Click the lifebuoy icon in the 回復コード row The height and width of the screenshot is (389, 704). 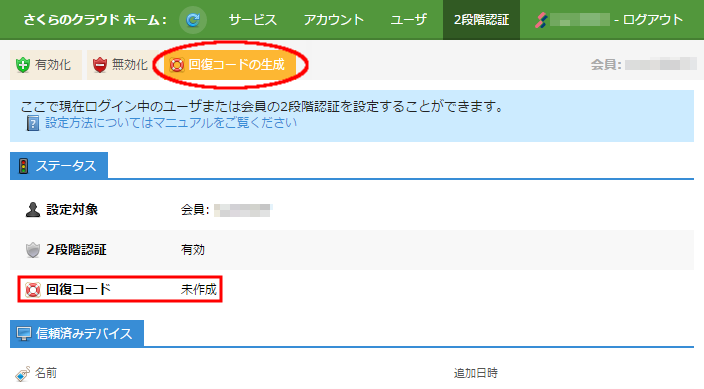pyautogui.click(x=33, y=290)
